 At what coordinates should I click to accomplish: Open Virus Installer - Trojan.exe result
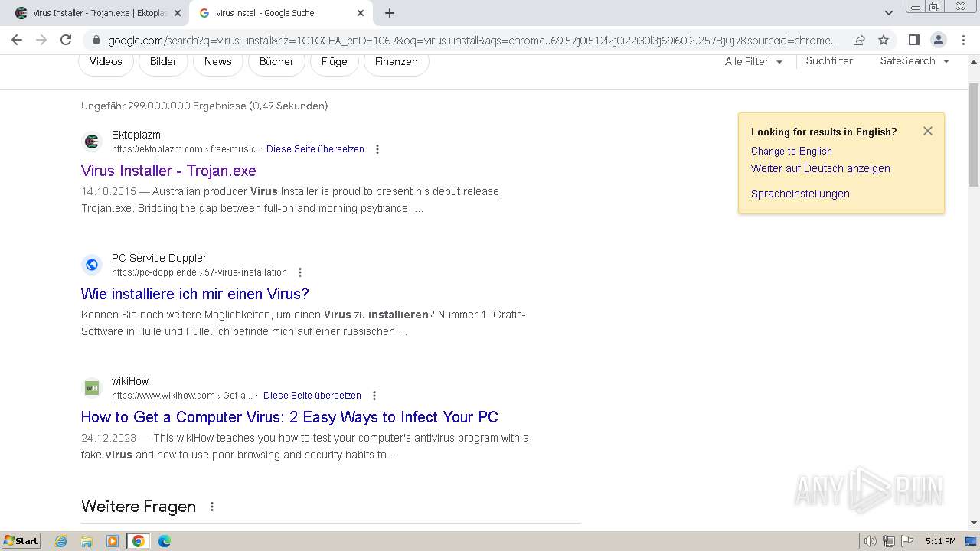[x=168, y=171]
